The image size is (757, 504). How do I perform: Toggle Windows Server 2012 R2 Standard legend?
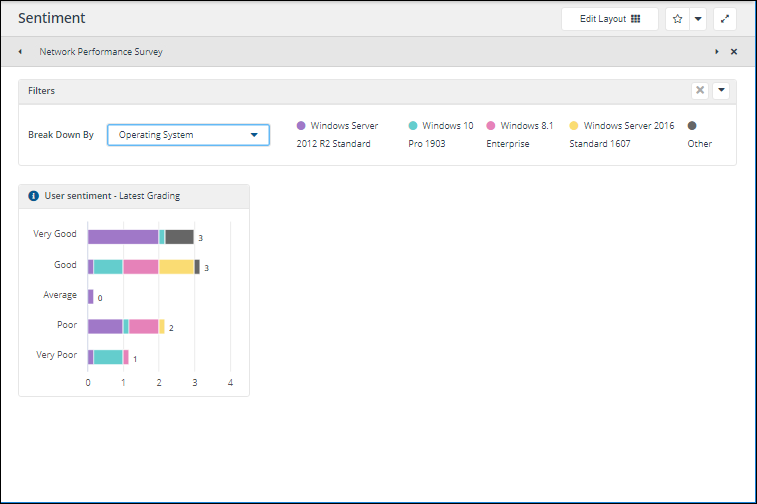337,126
